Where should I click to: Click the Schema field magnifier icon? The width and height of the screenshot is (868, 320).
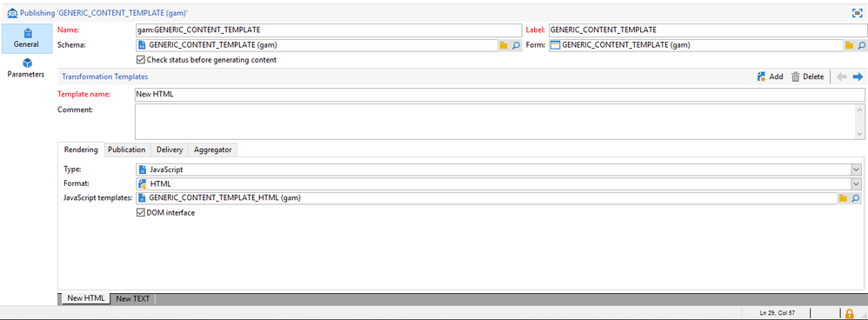516,45
